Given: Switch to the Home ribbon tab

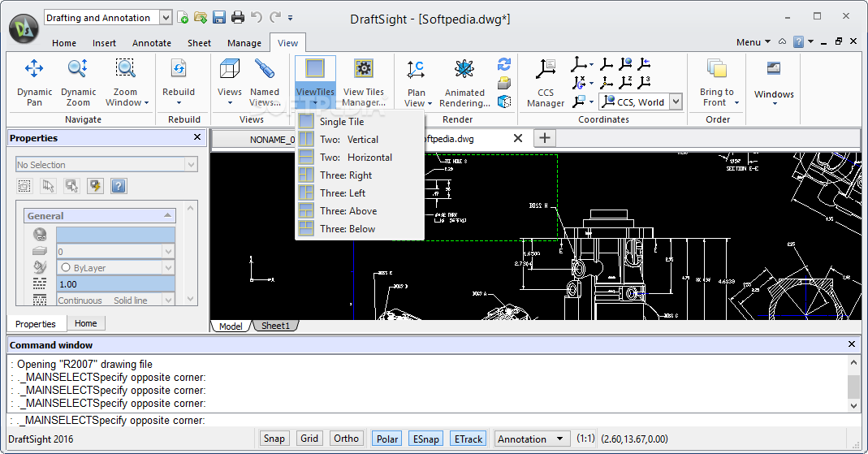Looking at the screenshot, I should click(64, 42).
